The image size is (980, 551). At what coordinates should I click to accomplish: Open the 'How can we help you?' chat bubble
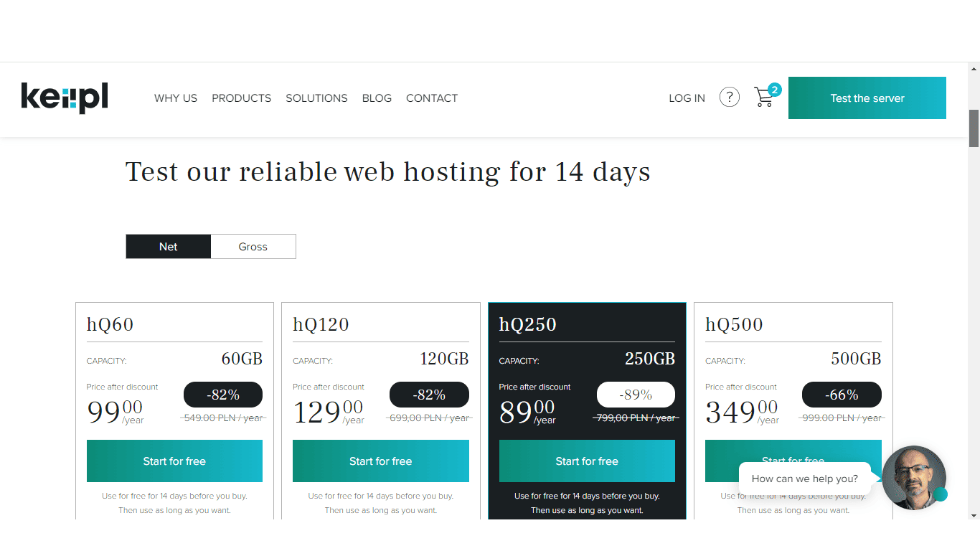click(805, 479)
